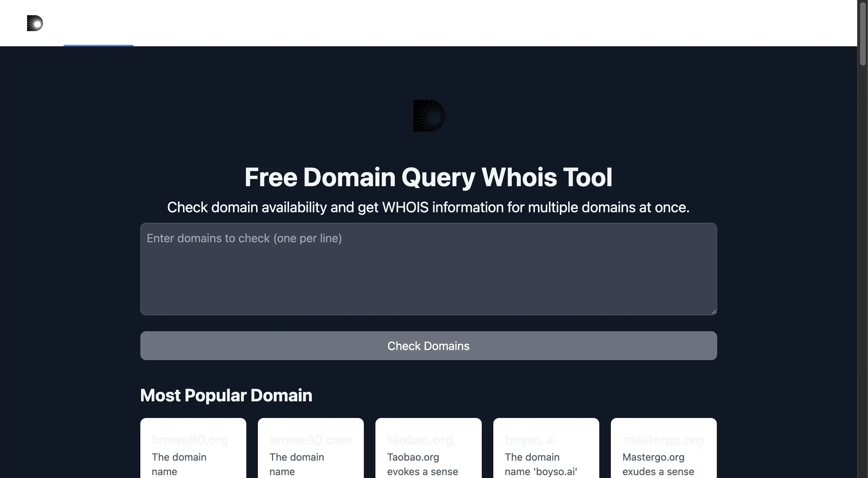Click the 'Most Popular Domain' heading
This screenshot has height=478, width=868.
point(226,395)
